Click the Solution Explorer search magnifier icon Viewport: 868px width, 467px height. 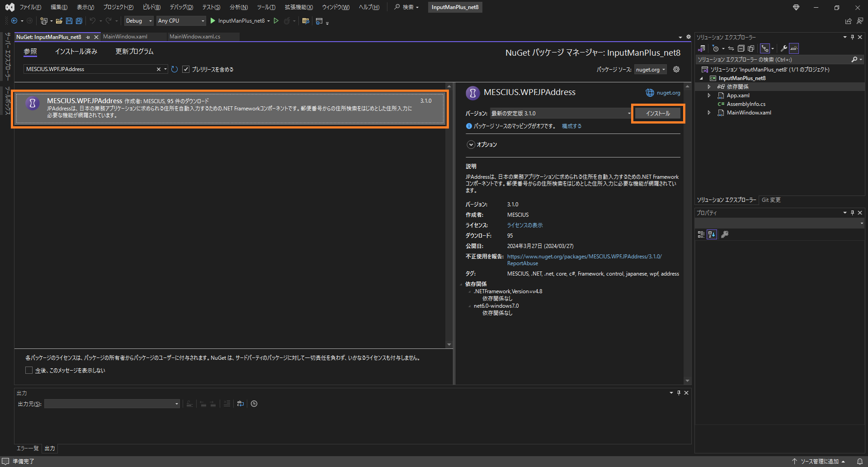point(854,60)
